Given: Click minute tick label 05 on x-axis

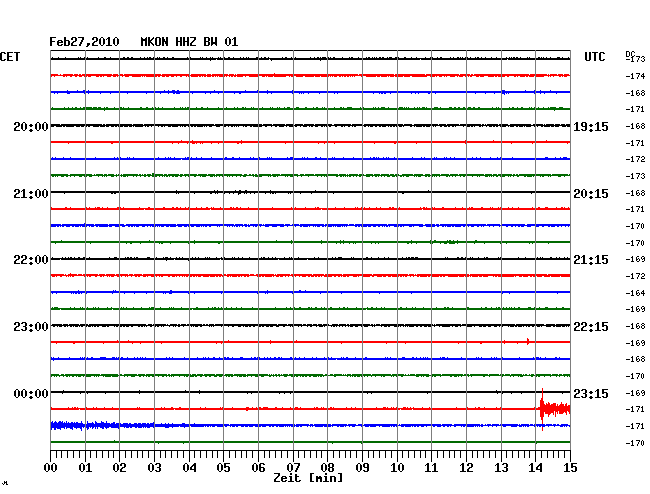Looking at the screenshot, I should (223, 468).
